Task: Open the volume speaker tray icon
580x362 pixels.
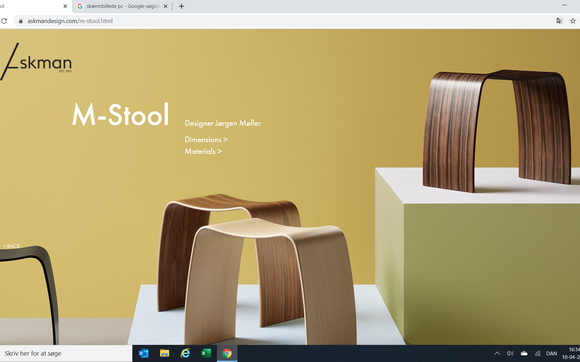Action: click(x=510, y=353)
